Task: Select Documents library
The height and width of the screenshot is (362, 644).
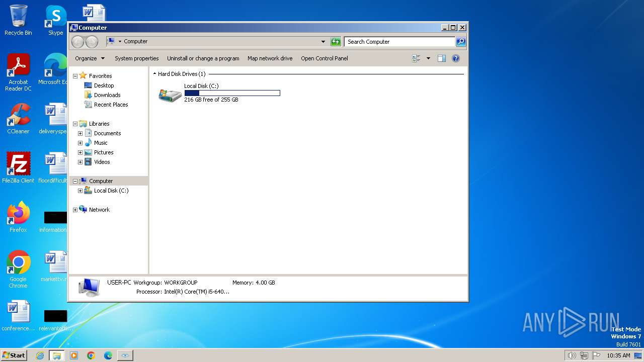Action: [x=107, y=133]
